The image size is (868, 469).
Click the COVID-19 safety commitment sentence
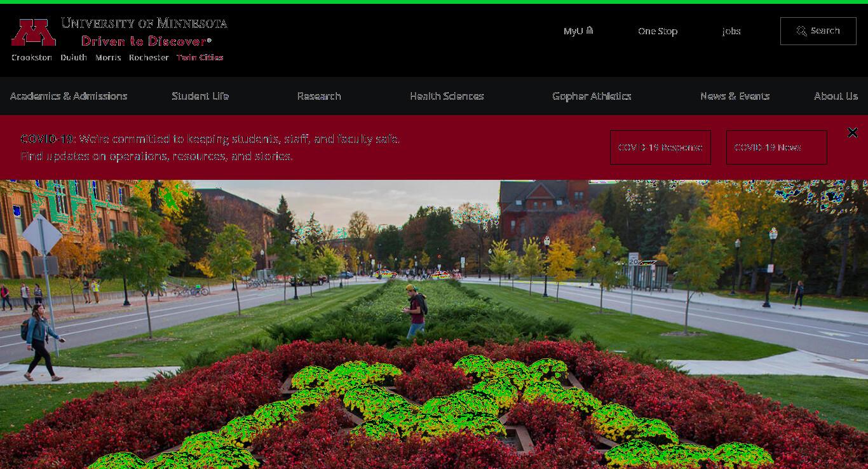[x=210, y=139]
